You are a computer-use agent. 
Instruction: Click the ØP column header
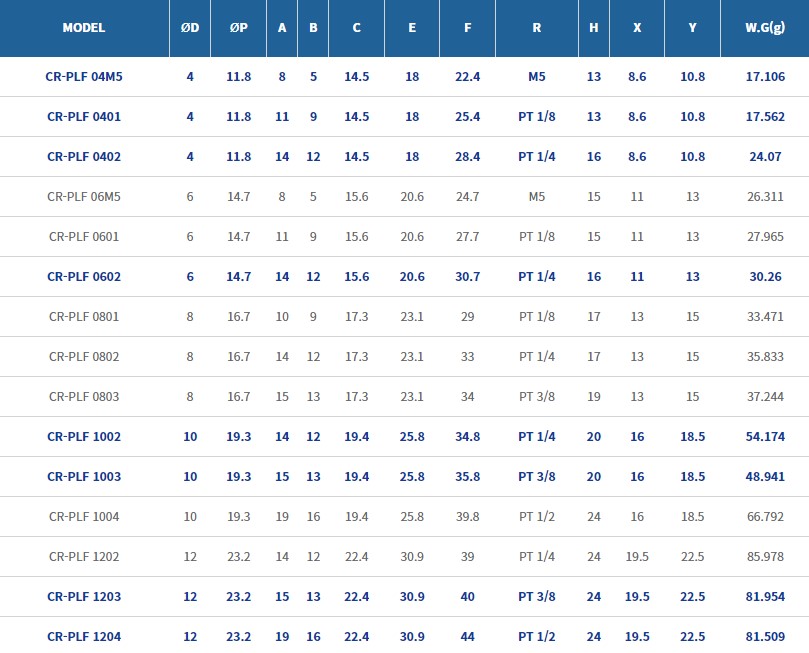click(238, 28)
